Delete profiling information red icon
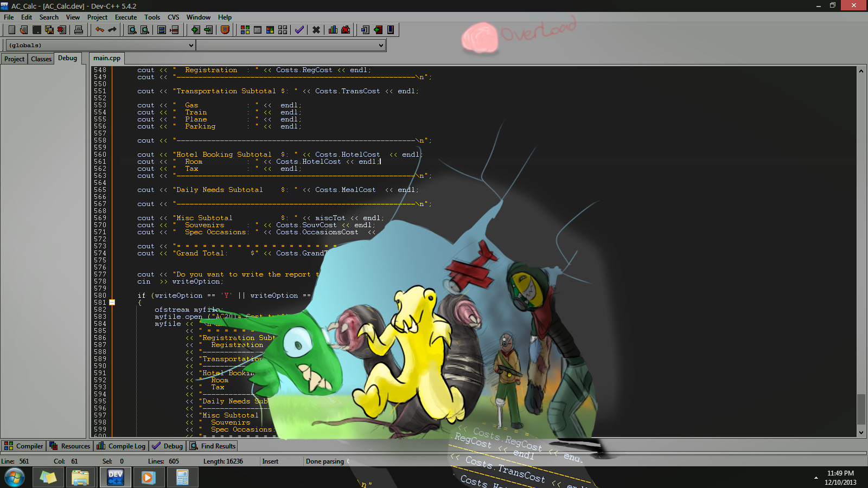The height and width of the screenshot is (488, 868). pos(346,30)
